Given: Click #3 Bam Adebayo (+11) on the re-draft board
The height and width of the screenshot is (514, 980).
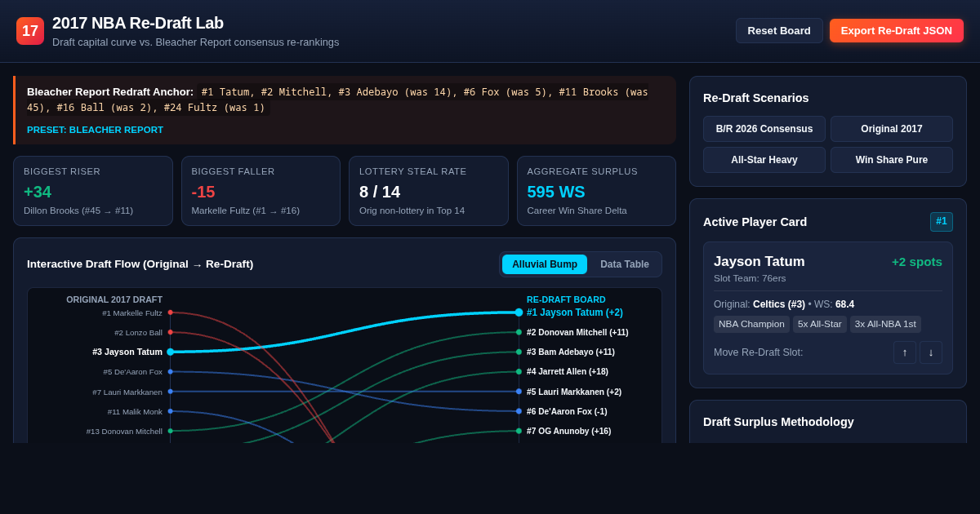Looking at the screenshot, I should [571, 352].
